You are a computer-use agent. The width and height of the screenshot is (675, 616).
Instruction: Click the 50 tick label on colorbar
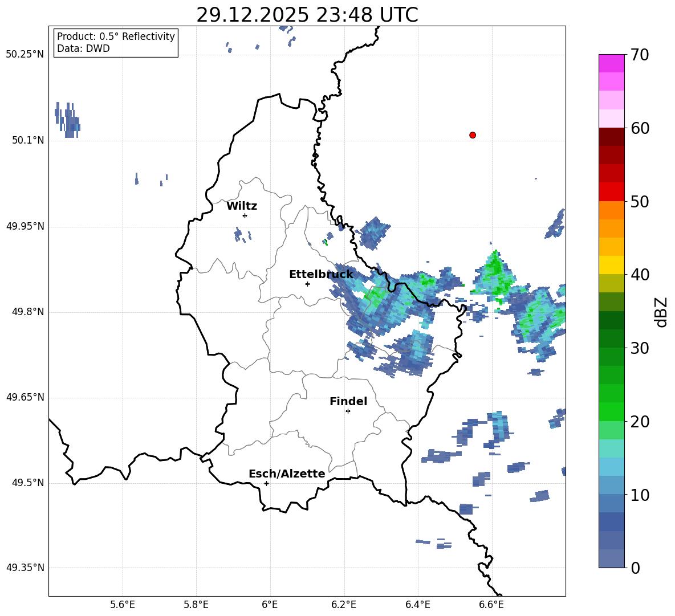coord(640,202)
